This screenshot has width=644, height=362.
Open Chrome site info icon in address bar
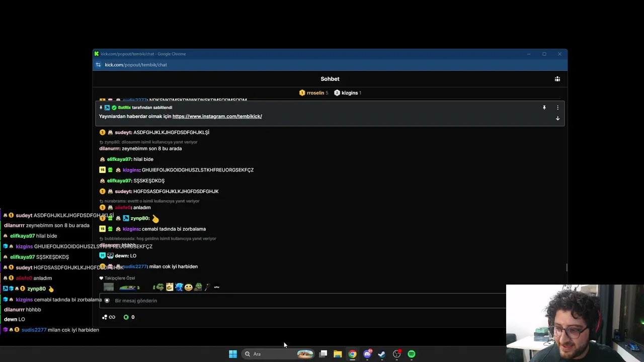98,65
